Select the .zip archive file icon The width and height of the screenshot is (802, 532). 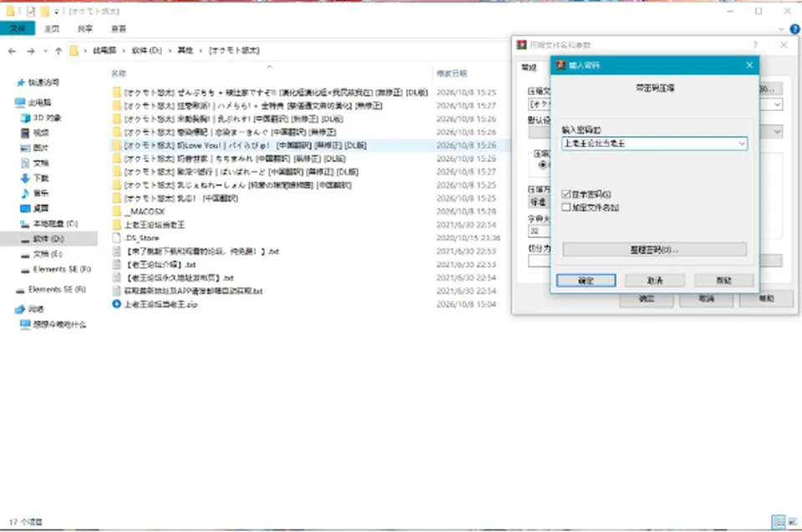point(117,304)
